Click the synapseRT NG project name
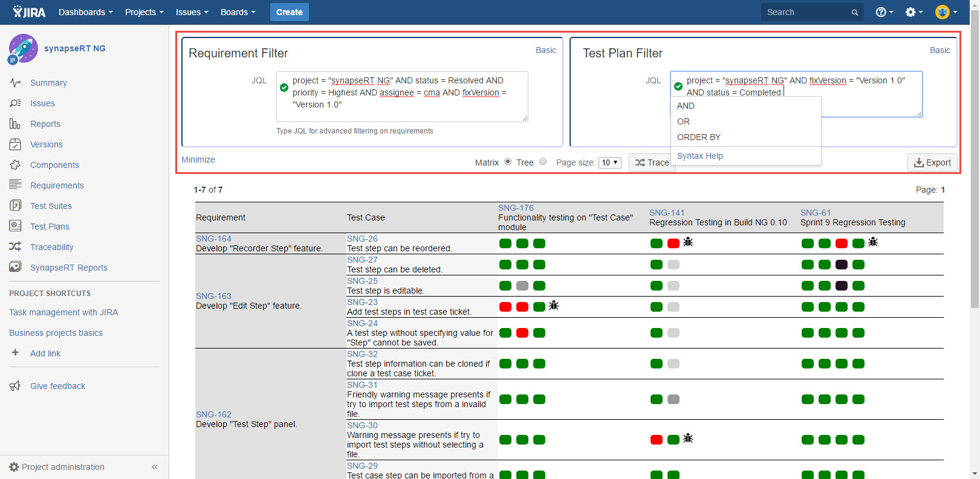Viewport: 980px width, 479px height. [x=75, y=48]
